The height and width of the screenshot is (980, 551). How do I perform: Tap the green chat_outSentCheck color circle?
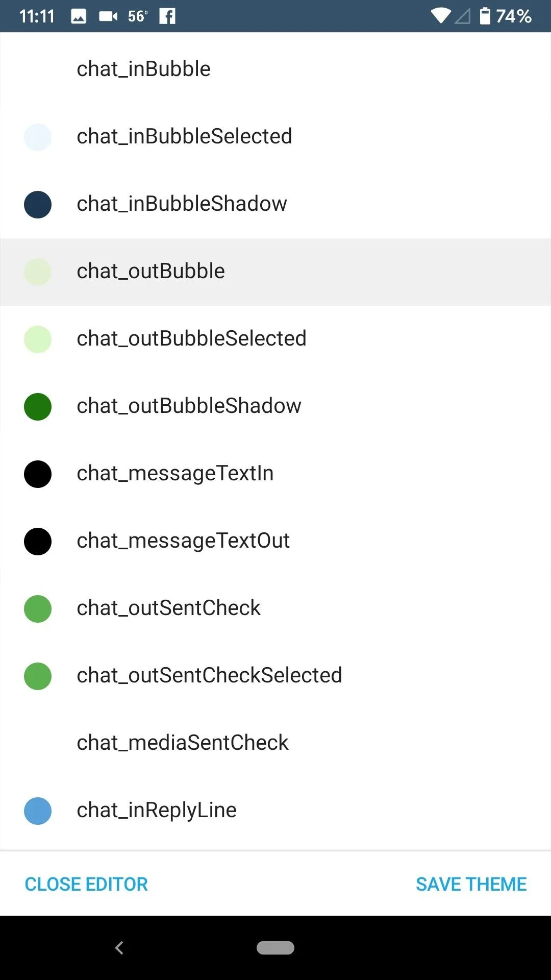(x=38, y=609)
